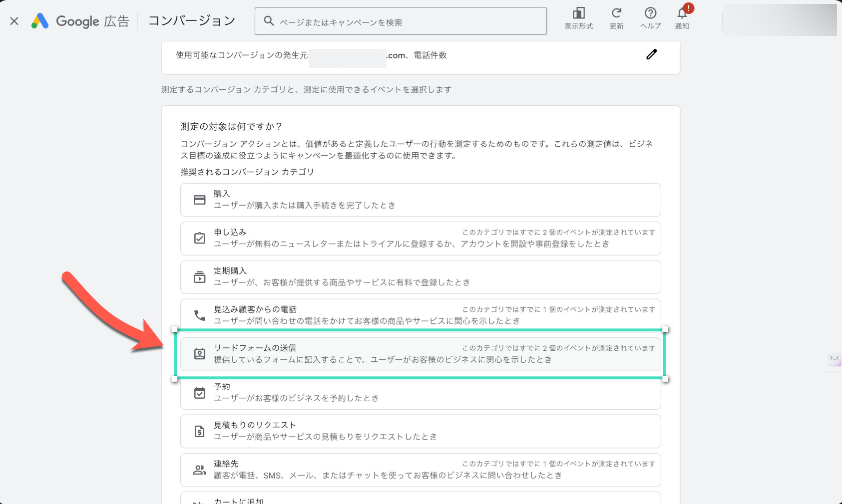Click the 更新 refresh icon
Screen dimensions: 842x504
[616, 13]
